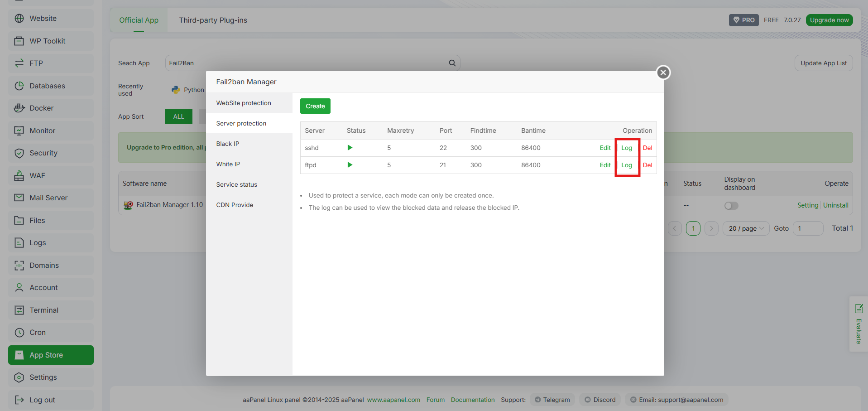868x411 pixels.
Task: Select page 1 in pagination
Action: point(693,228)
